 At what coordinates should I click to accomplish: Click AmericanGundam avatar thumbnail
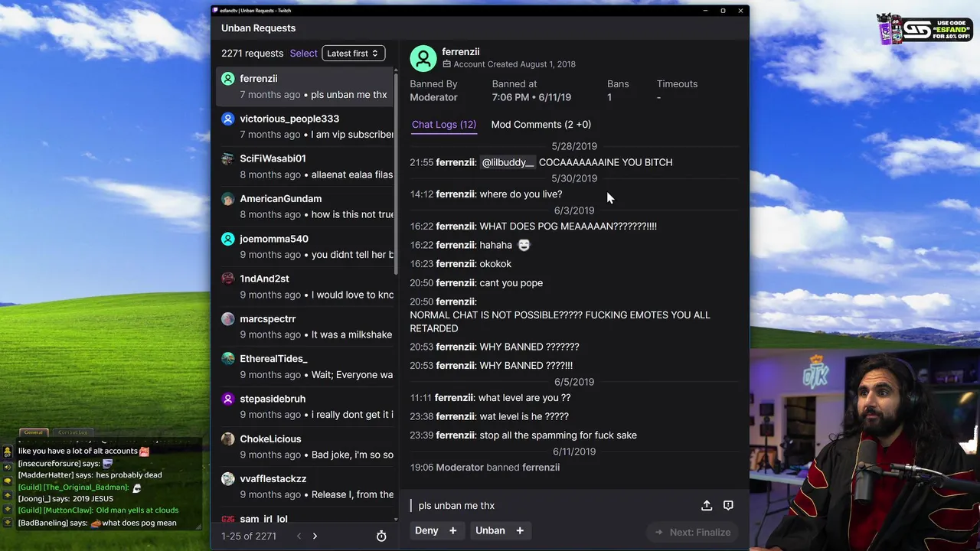tap(227, 199)
